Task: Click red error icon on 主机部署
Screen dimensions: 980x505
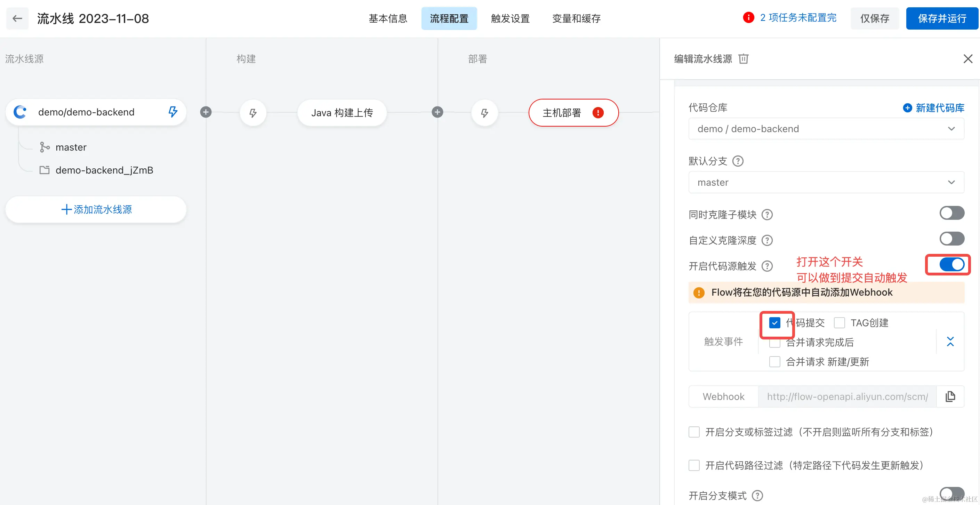Action: 598,113
